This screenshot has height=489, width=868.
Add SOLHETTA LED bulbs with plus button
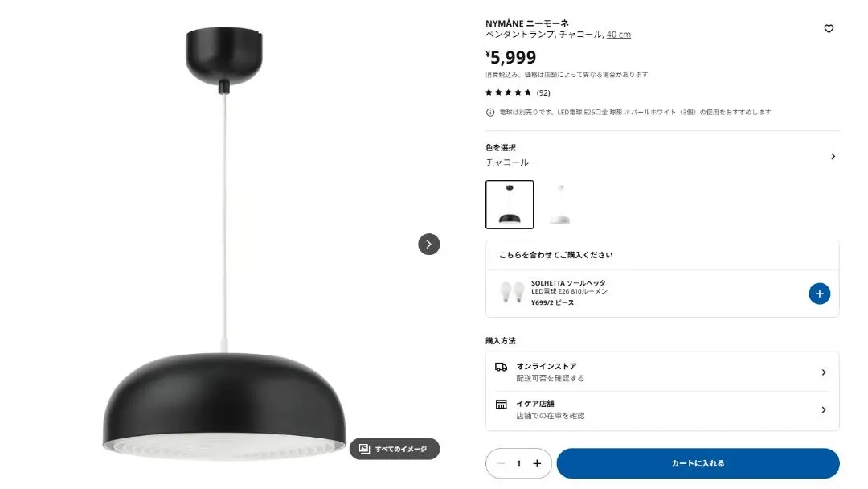tap(819, 294)
